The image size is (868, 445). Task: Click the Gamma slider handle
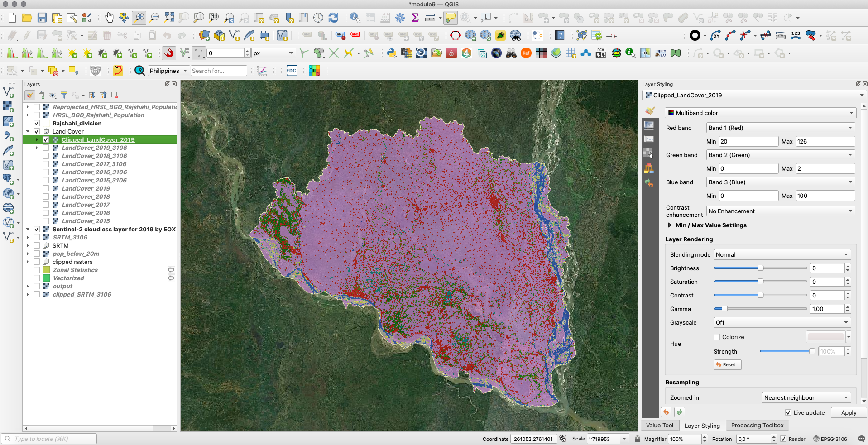point(724,309)
